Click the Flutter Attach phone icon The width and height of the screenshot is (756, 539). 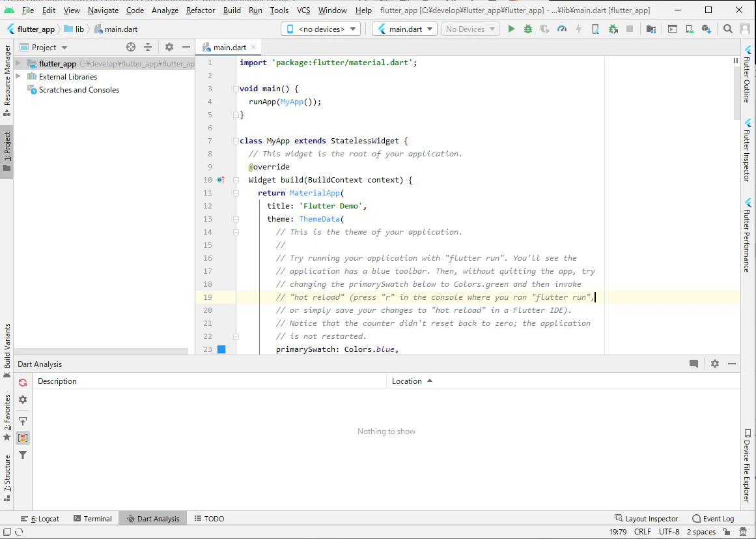595,29
